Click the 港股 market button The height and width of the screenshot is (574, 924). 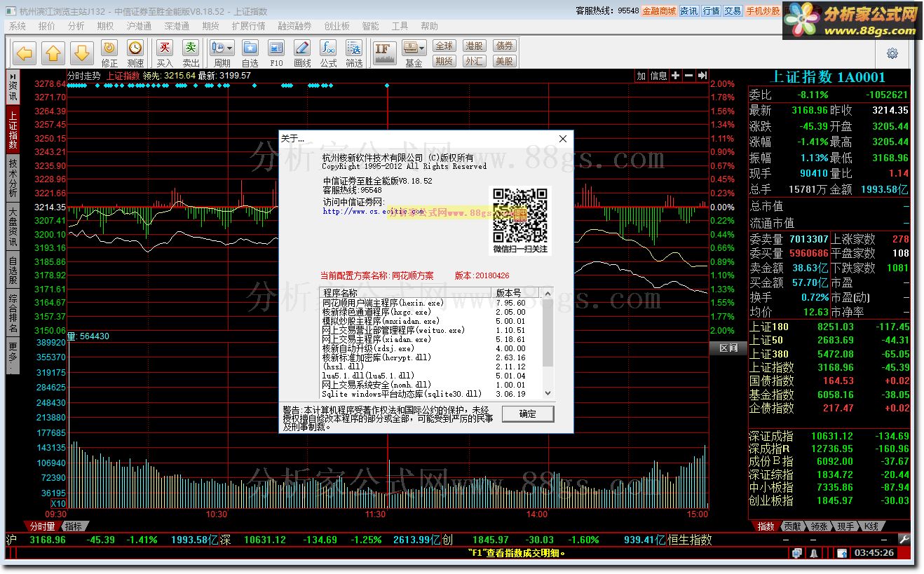474,46
